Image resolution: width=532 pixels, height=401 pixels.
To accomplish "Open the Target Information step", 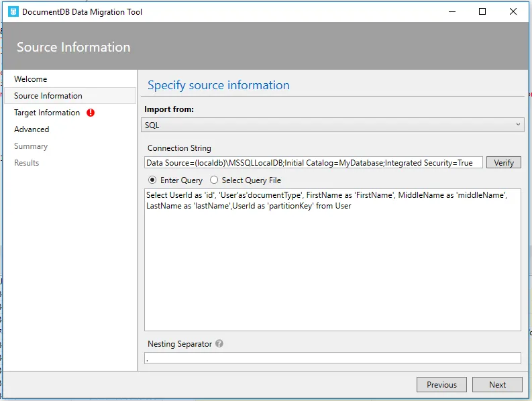I will click(47, 113).
